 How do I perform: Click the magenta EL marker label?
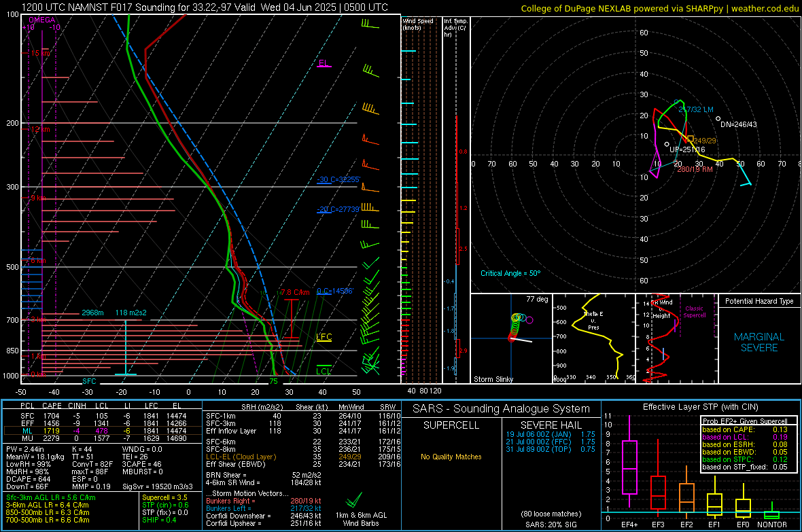pyautogui.click(x=324, y=63)
